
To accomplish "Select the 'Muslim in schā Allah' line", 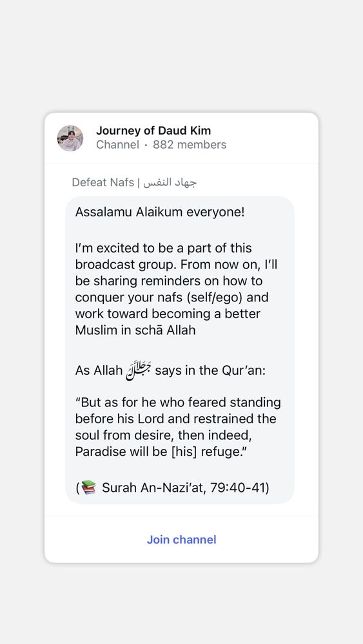I will [x=135, y=330].
